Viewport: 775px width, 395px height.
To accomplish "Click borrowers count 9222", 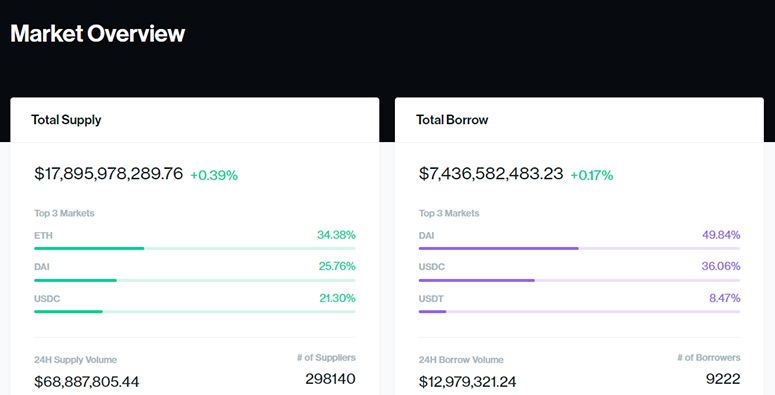I will click(x=723, y=379).
